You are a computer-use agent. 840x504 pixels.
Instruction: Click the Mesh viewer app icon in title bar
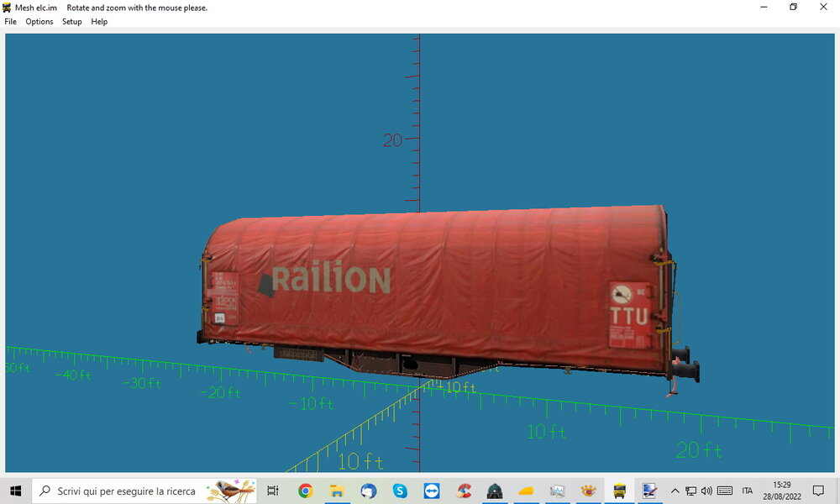[7, 8]
